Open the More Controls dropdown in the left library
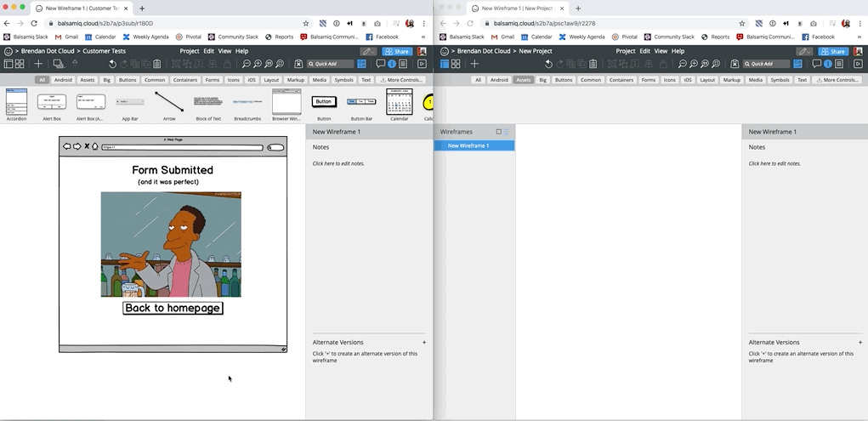This screenshot has height=421, width=868. [x=403, y=80]
